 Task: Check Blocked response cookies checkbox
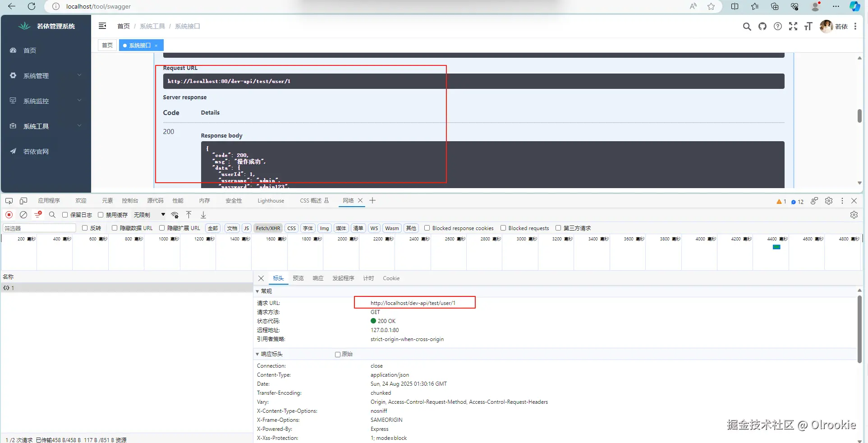pos(427,228)
